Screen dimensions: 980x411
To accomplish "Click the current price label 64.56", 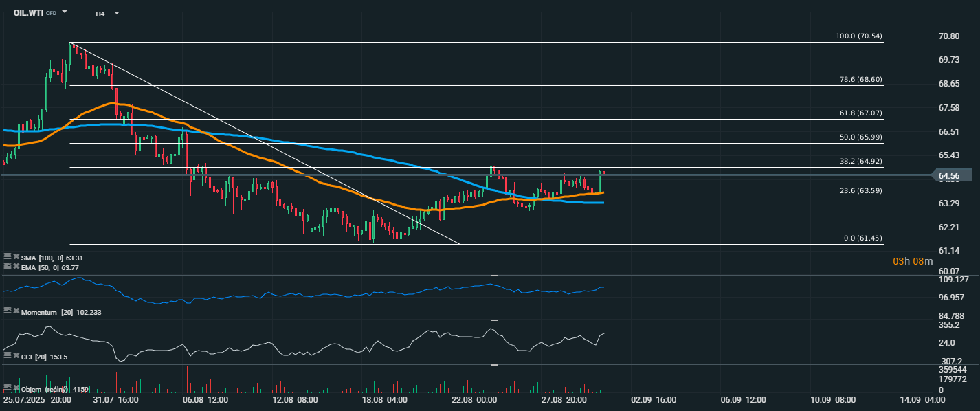I will [x=949, y=176].
